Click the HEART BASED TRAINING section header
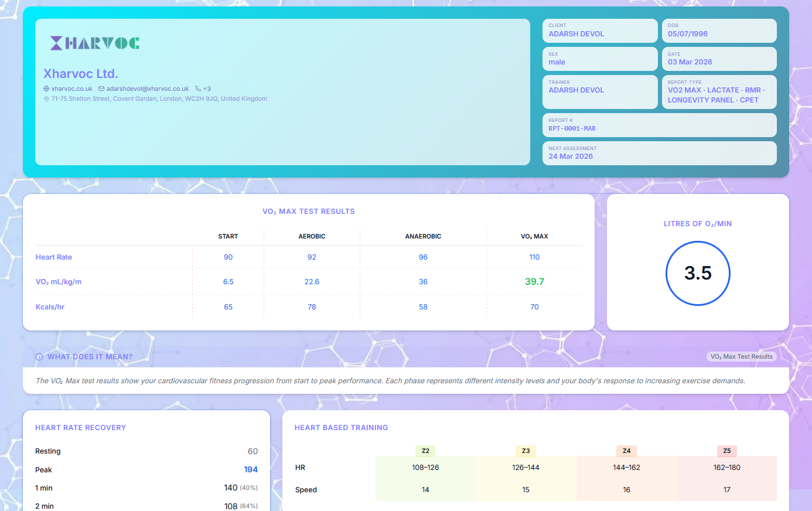 tap(342, 428)
